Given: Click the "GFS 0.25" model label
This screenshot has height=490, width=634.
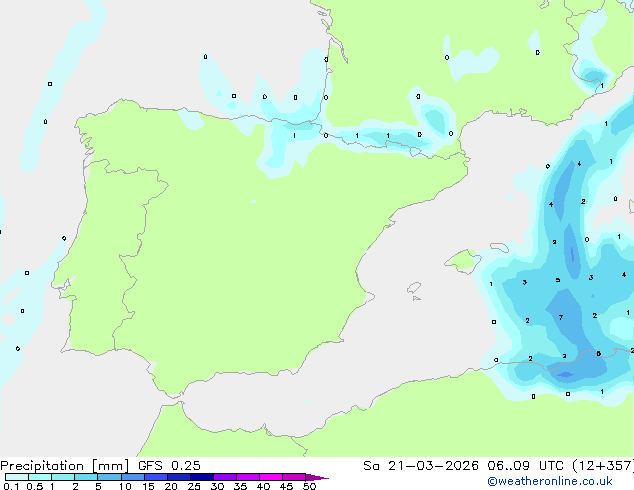Looking at the screenshot, I should [x=169, y=466].
